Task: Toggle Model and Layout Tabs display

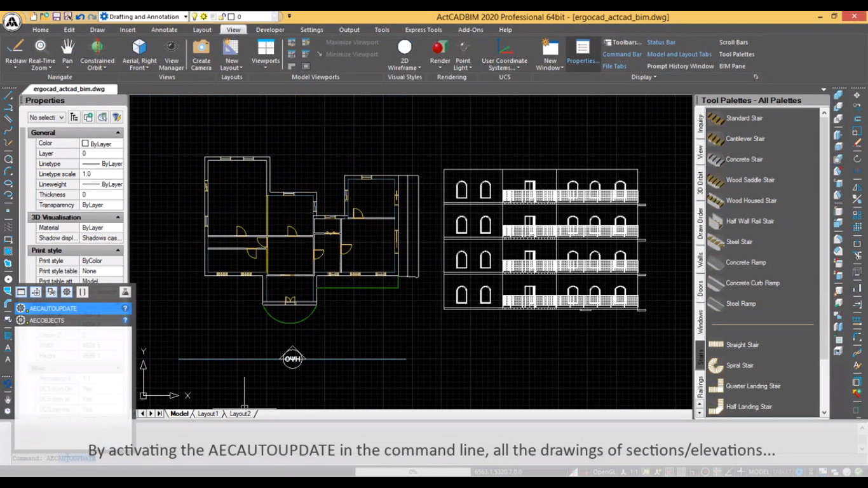Action: (679, 55)
